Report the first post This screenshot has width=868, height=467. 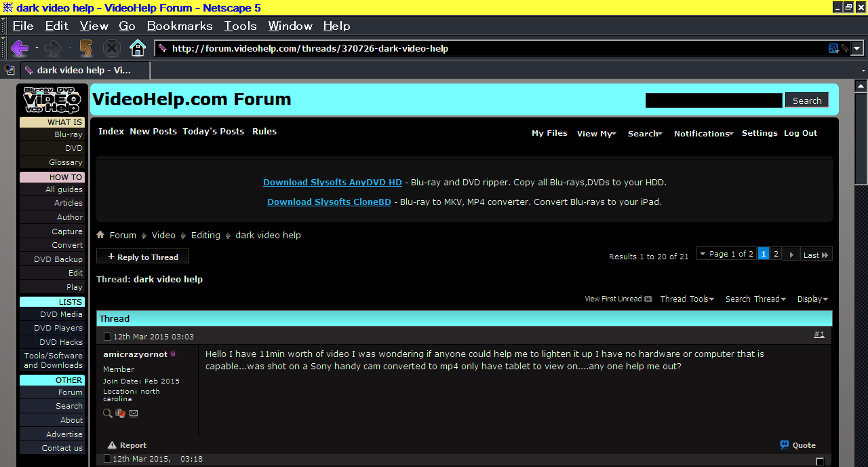click(x=127, y=445)
